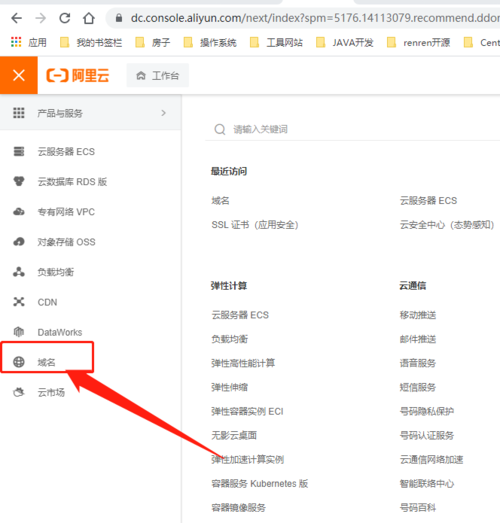Viewport: 500px width, 523px height.
Task: Open 智能联络中心 link
Action: click(427, 484)
